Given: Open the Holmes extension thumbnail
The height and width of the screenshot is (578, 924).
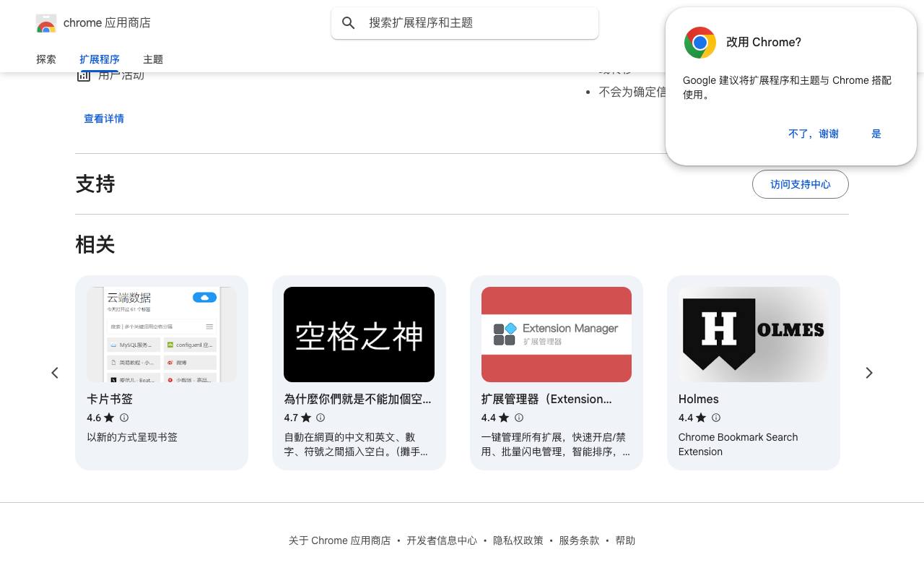Looking at the screenshot, I should point(754,335).
